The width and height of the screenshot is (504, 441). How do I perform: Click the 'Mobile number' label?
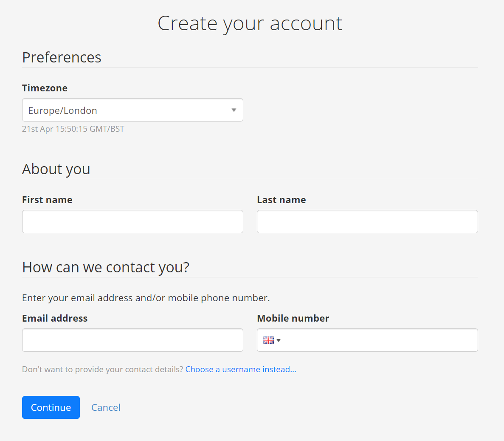coord(293,318)
